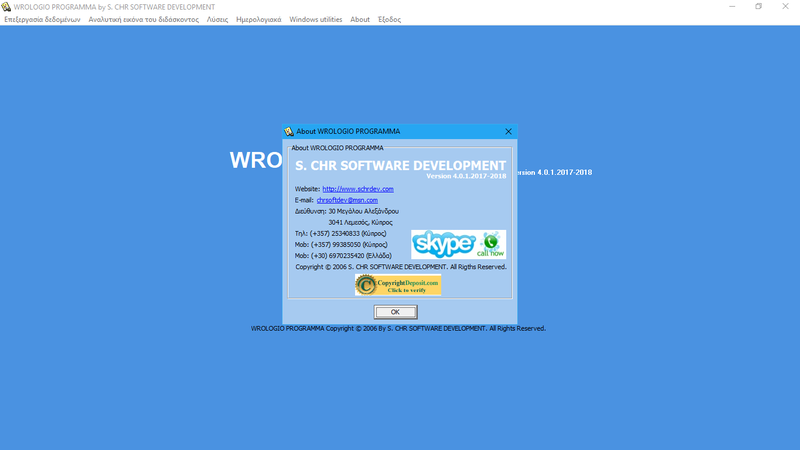Click OK in the About dialog

tap(395, 312)
